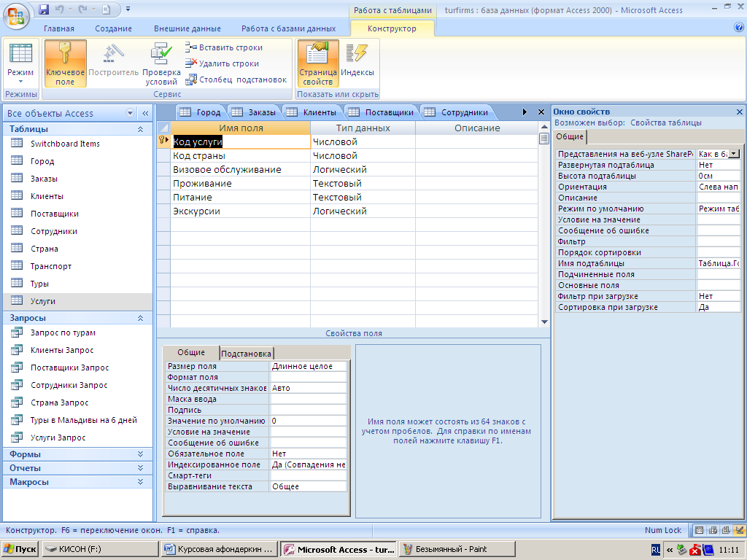Open the Все объекты Access dropdown
Viewport: 747px width, 560px height.
[130, 113]
